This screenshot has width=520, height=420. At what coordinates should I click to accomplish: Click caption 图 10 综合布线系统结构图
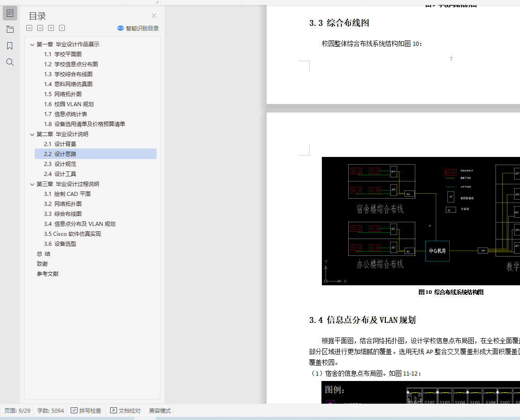pos(451,292)
